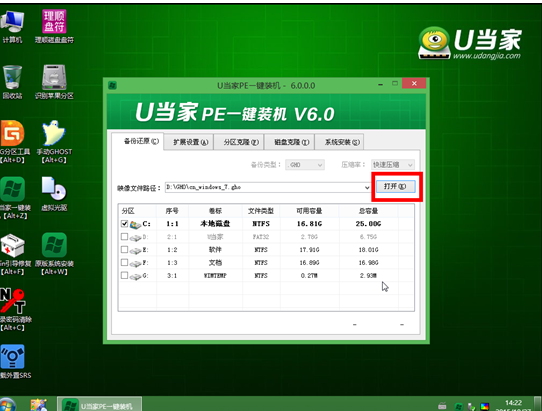Click the 16.98G total capacity cell

(368, 263)
